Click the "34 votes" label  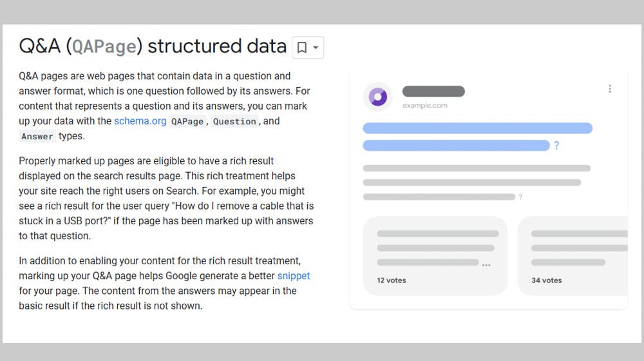point(547,280)
